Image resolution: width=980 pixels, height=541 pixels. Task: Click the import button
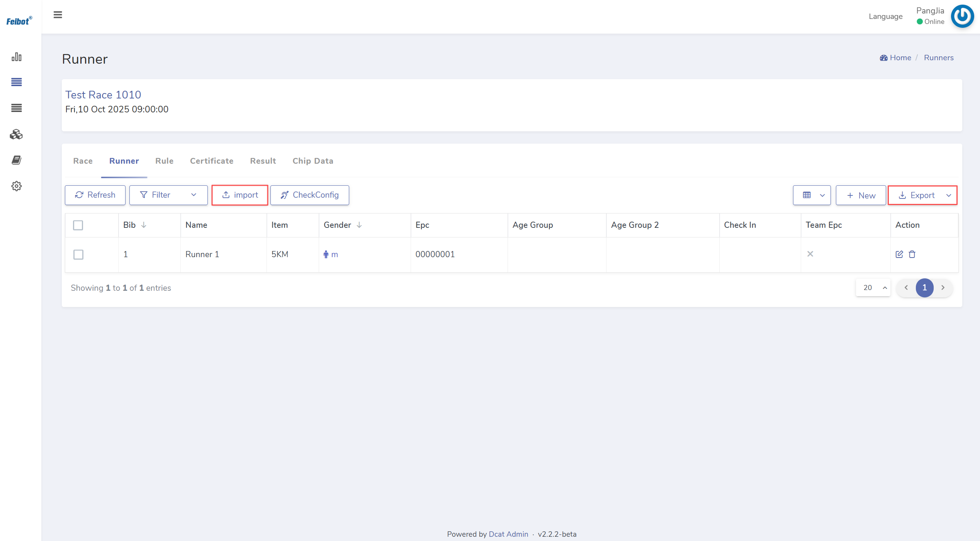click(x=240, y=195)
